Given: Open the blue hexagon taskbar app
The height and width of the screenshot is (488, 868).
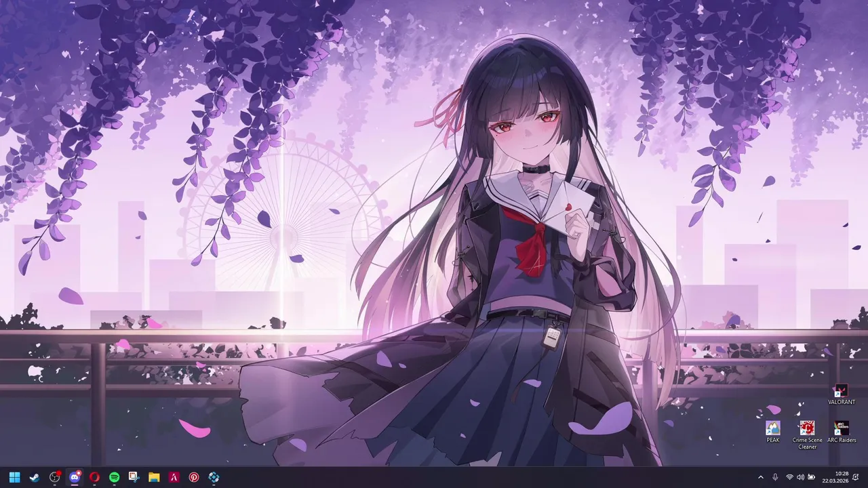Looking at the screenshot, I should pos(214,477).
